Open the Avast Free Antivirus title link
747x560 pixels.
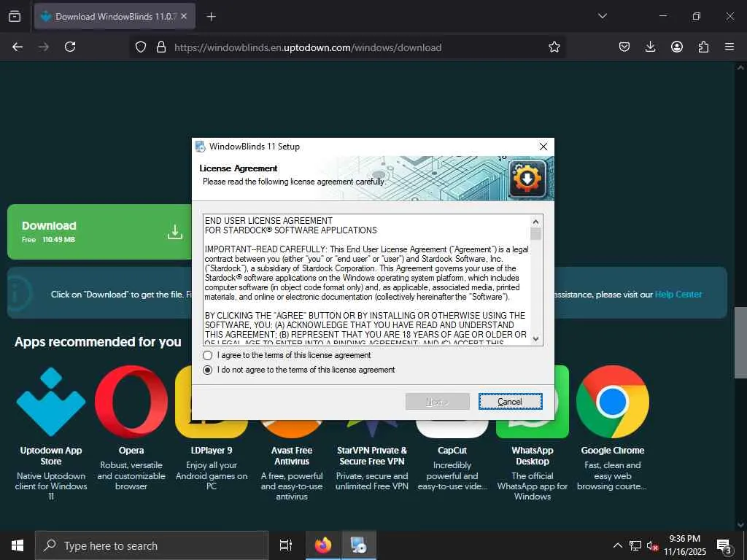[x=292, y=456]
